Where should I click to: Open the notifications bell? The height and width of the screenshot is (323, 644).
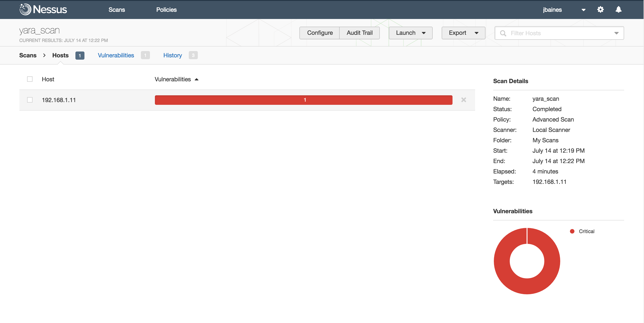coord(618,9)
